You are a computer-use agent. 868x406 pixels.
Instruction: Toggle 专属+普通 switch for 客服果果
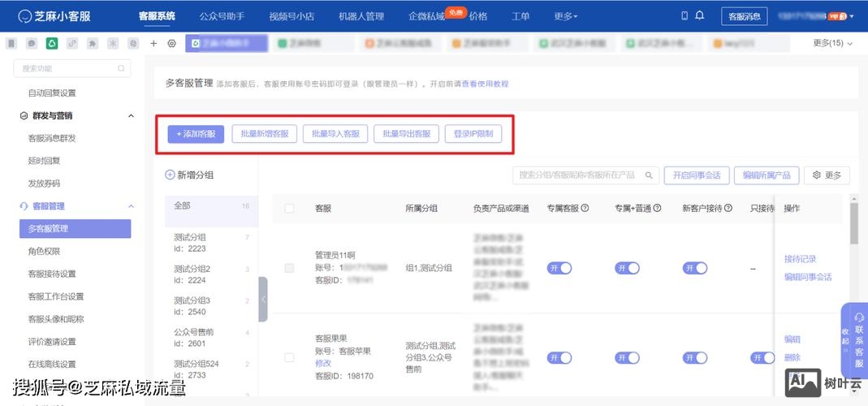tap(627, 358)
